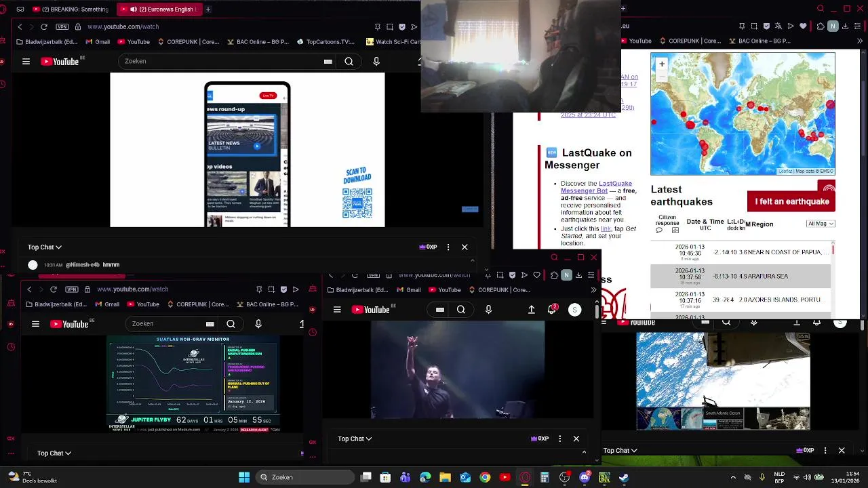Open Bladwijzerbalk folder in Euronews window
The width and height of the screenshot is (868, 488).
pyautogui.click(x=47, y=41)
